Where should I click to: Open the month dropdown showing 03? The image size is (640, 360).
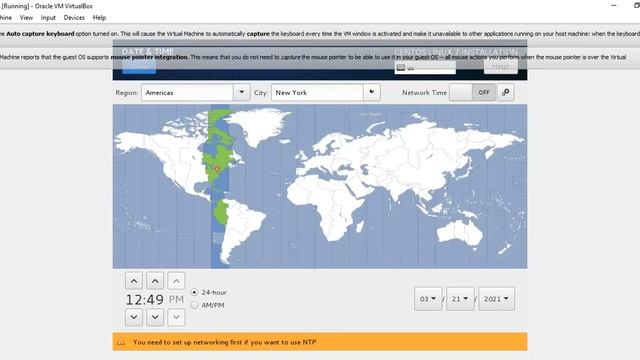pyautogui.click(x=428, y=299)
